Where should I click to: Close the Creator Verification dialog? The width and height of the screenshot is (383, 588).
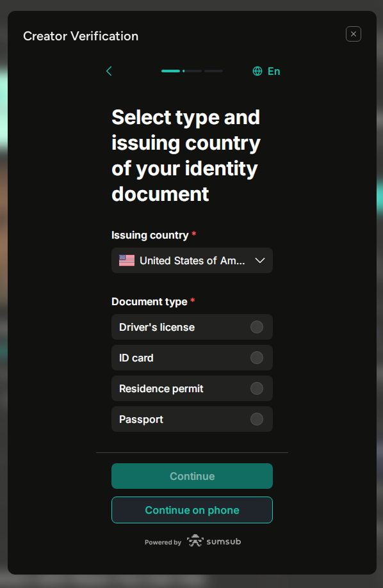354,34
